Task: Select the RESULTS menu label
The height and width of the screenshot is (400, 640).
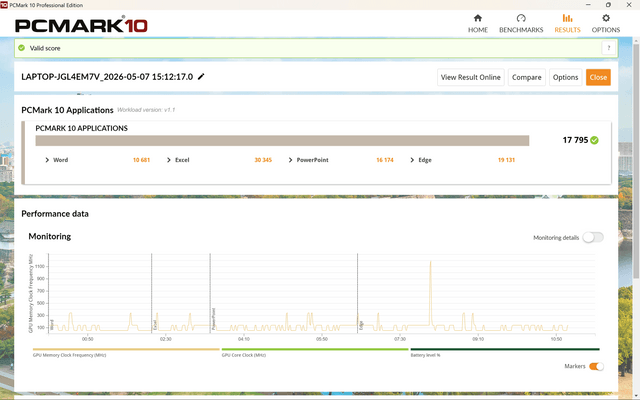Action: click(x=567, y=30)
